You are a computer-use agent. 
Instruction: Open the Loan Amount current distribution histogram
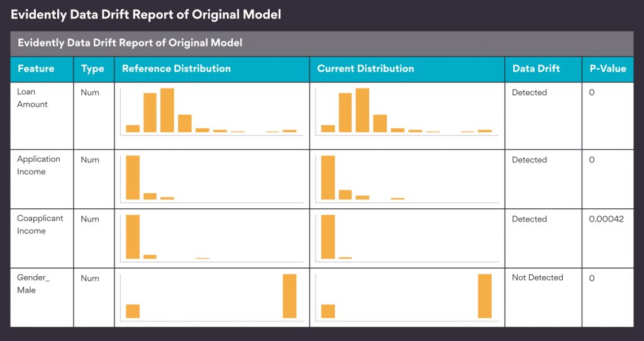[407, 111]
